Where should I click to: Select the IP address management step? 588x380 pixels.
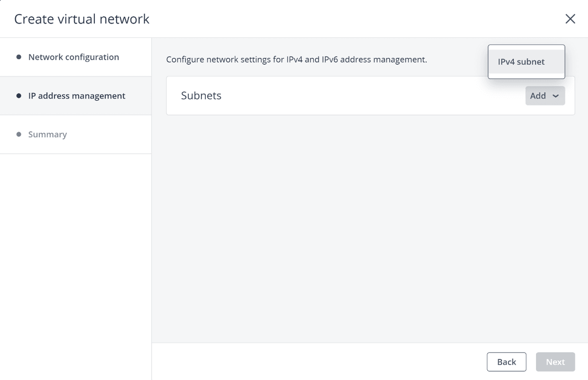click(x=77, y=96)
